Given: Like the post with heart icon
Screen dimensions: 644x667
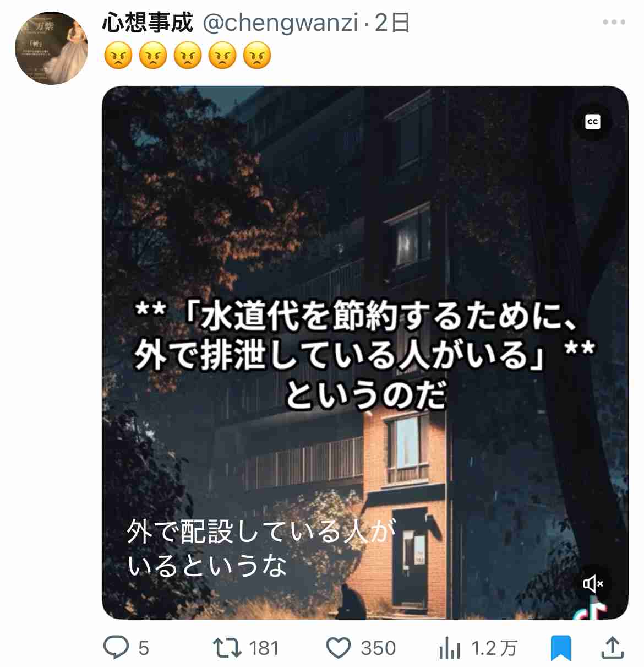Looking at the screenshot, I should pyautogui.click(x=339, y=648).
